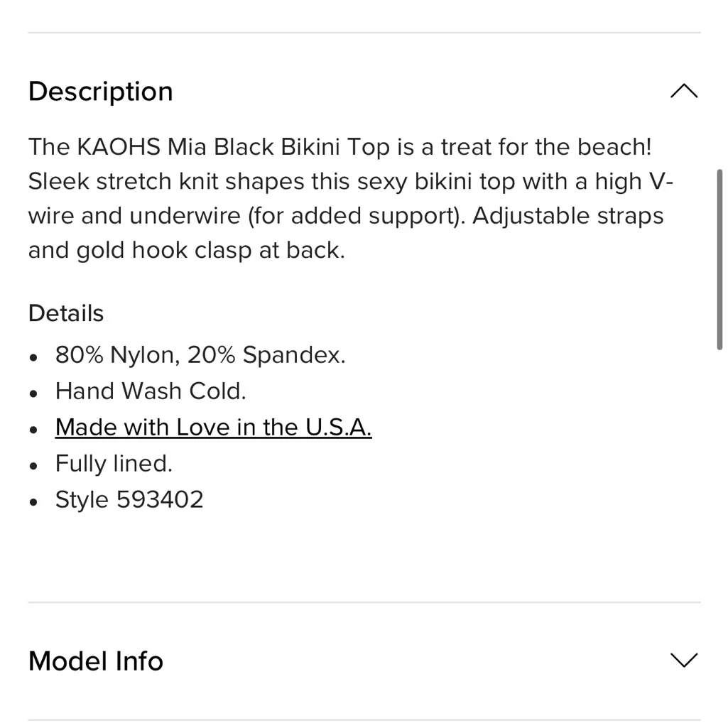Screen dimensions: 728x728
Task: Click the 80% Nylon, 20% Spandex line
Action: point(200,355)
